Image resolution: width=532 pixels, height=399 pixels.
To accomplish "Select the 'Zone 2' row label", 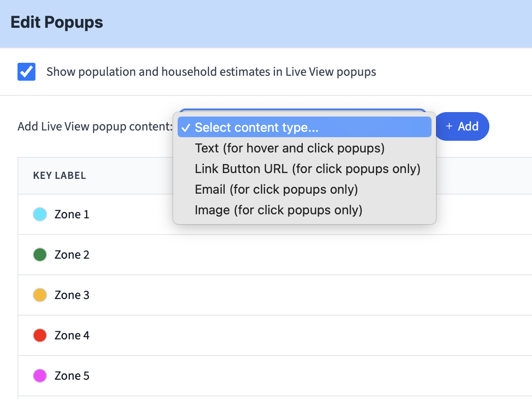I will pos(72,255).
